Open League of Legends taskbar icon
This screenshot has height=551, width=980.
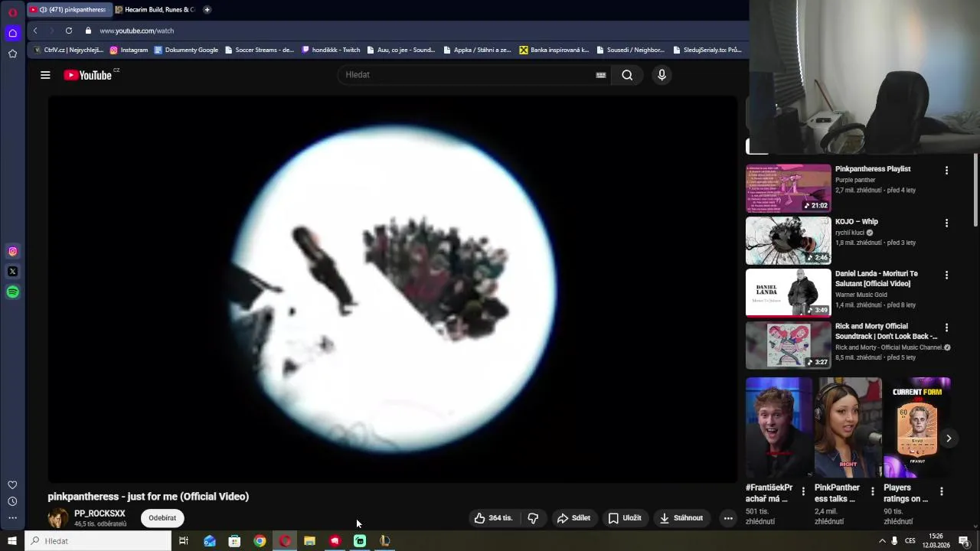click(x=385, y=541)
